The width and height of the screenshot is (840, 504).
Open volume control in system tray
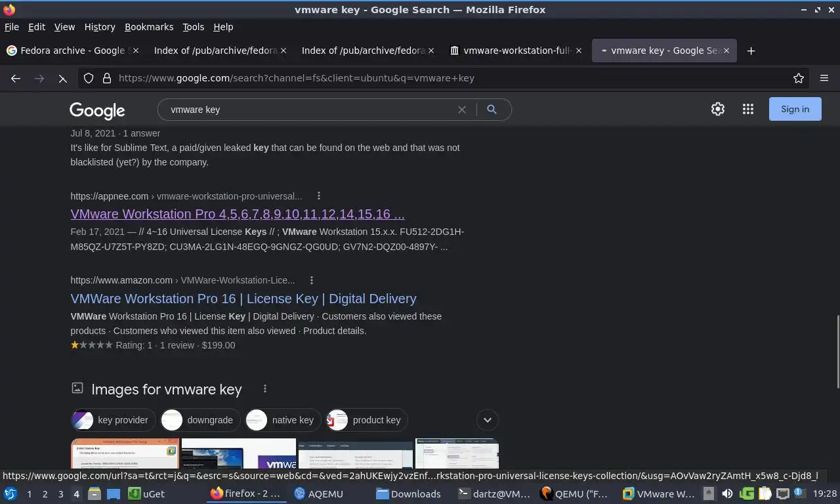727,493
